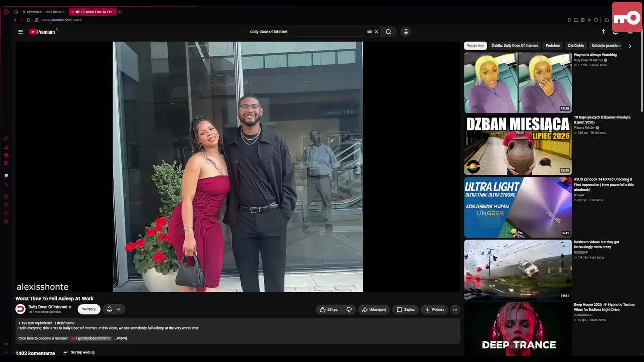Click the heart bookmark icon in address bar
644x362 pixels.
[596, 20]
